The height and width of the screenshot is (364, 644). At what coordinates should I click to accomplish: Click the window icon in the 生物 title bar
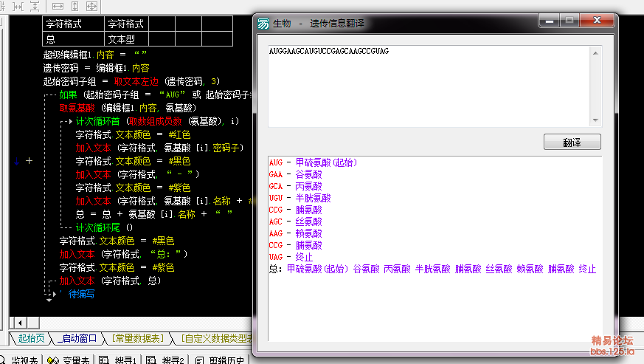tap(263, 24)
